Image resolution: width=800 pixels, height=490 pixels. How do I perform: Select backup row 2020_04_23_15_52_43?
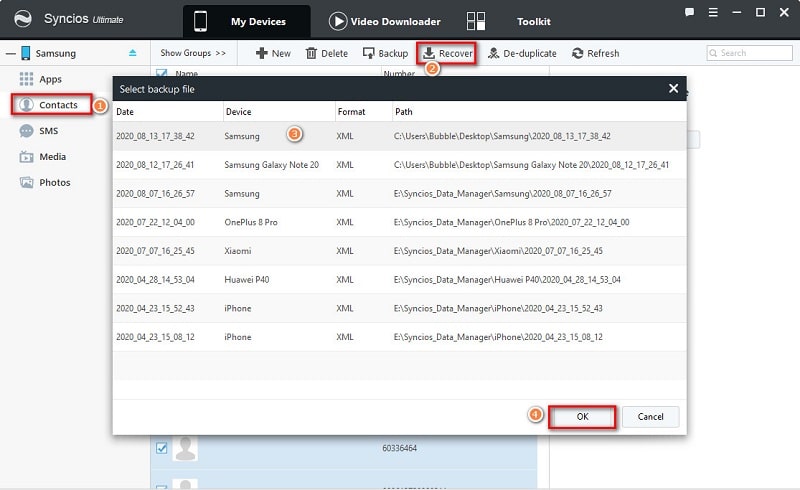click(x=399, y=308)
